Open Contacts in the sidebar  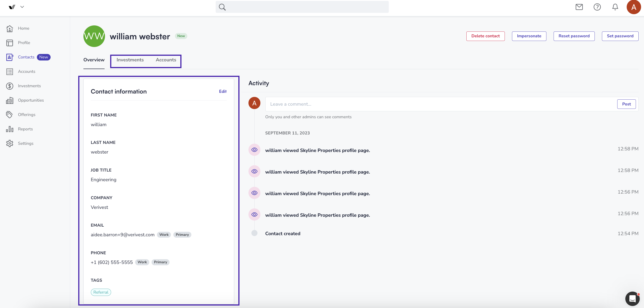point(26,57)
